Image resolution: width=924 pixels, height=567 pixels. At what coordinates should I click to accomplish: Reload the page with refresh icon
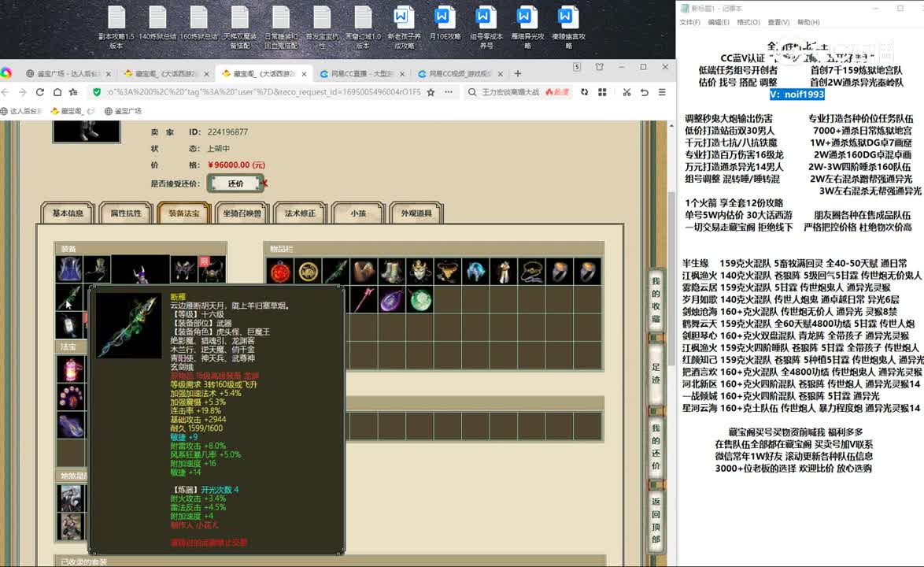pos(40,92)
